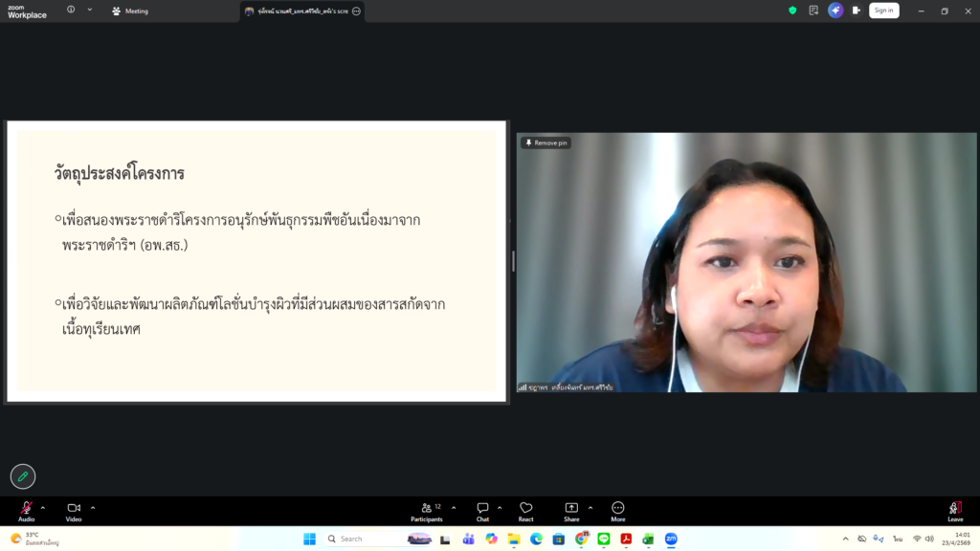980x551 pixels.
Task: Open the Participants panel
Action: point(427,511)
